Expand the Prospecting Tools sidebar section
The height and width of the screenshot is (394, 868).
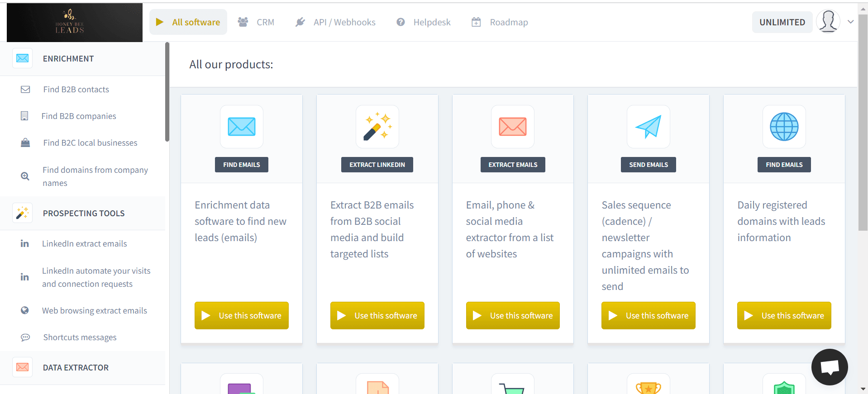(x=83, y=213)
